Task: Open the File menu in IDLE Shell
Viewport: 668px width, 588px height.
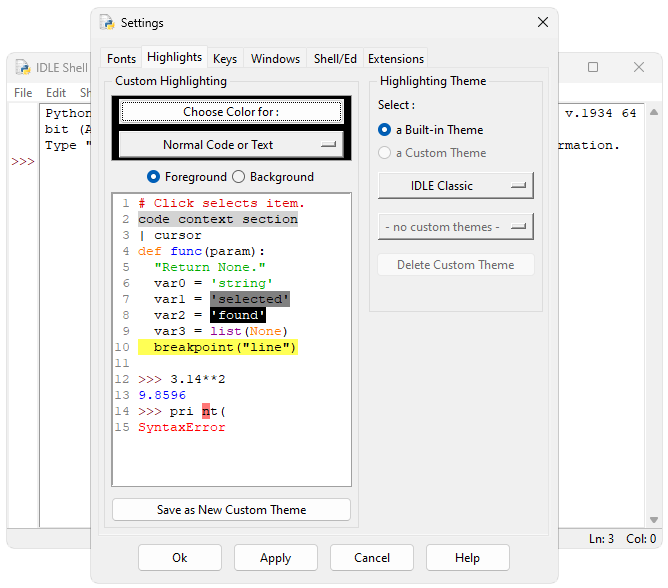Action: 23,92
